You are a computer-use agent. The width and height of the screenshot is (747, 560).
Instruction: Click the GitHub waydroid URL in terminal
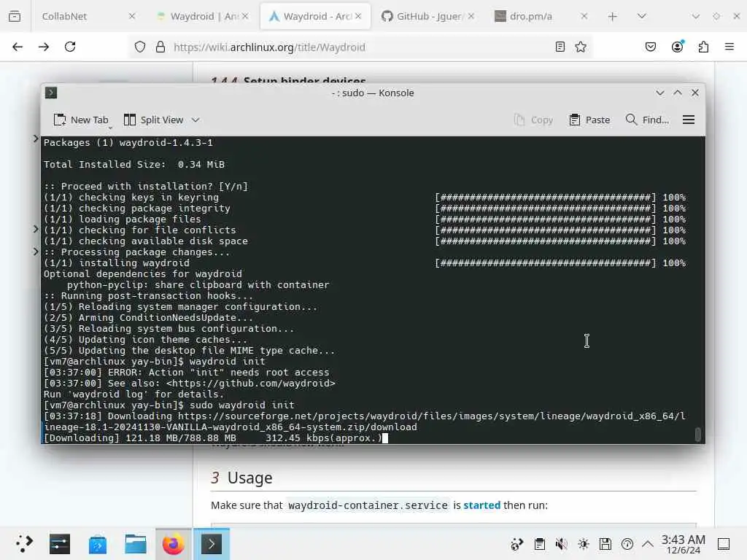point(251,384)
